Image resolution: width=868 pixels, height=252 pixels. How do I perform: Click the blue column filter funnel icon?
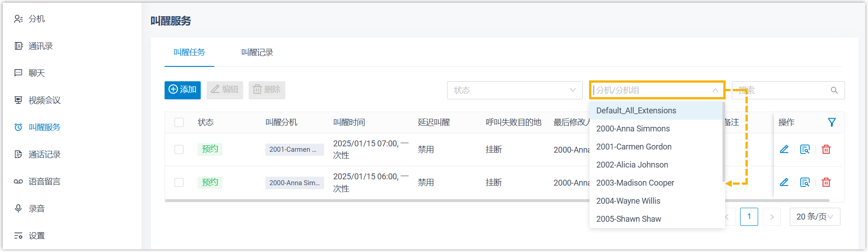point(831,122)
